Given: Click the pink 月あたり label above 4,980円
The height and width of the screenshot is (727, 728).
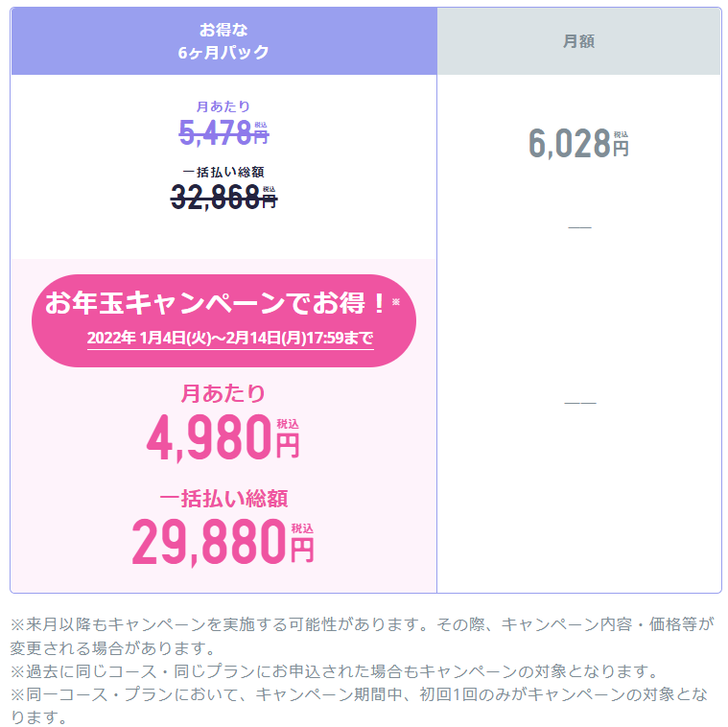Looking at the screenshot, I should pyautogui.click(x=223, y=393).
